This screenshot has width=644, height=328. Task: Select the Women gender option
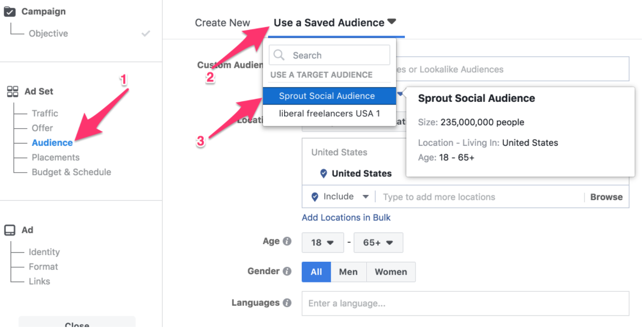(x=391, y=272)
